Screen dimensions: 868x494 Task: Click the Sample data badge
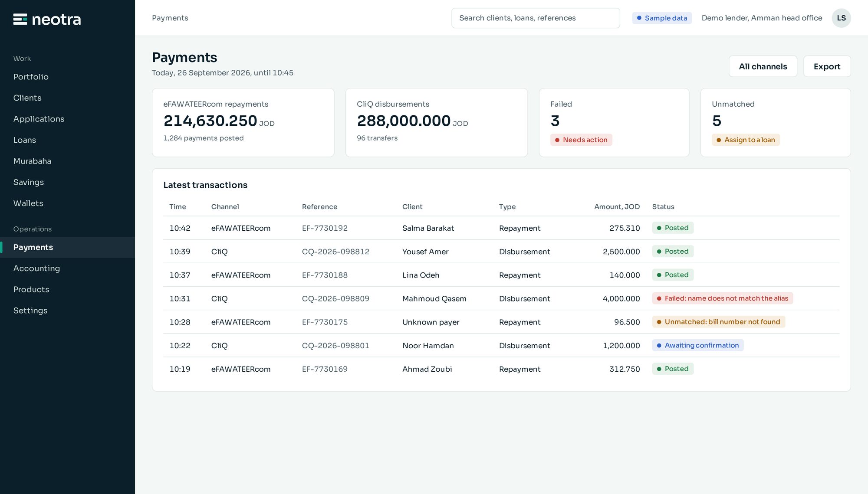click(x=662, y=18)
